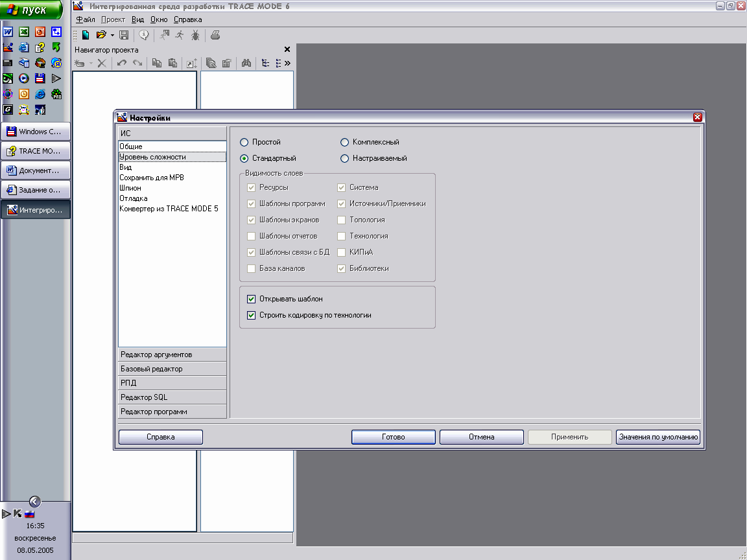Screen dimensions: 747x560
Task: Click the properties form icon in Navigator
Action: pyautogui.click(x=227, y=63)
